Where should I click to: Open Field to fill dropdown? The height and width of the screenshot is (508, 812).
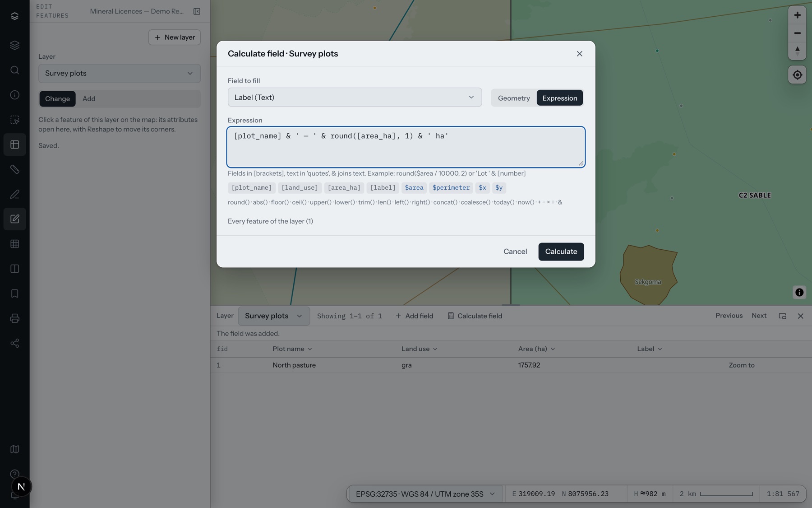click(355, 97)
